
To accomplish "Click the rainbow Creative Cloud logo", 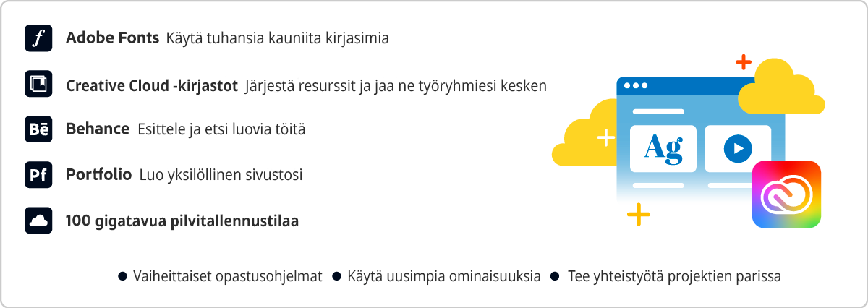I will pos(786,194).
